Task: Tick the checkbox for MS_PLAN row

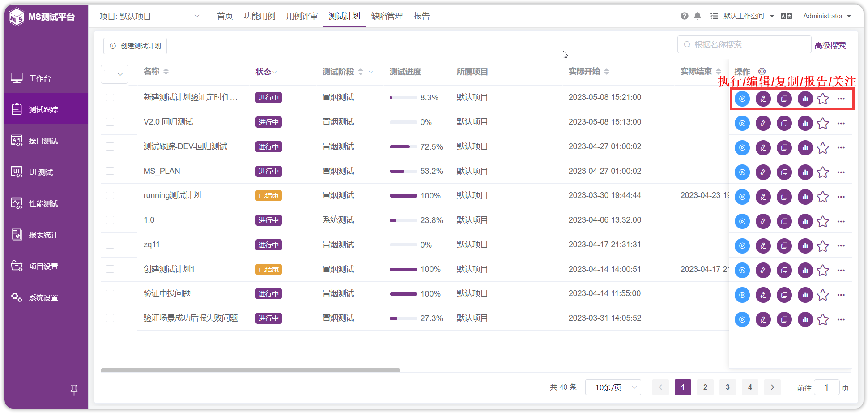Action: click(x=110, y=171)
